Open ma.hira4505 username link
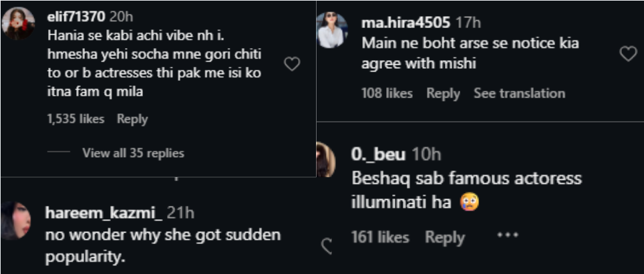This screenshot has width=644, height=274. pos(405,23)
